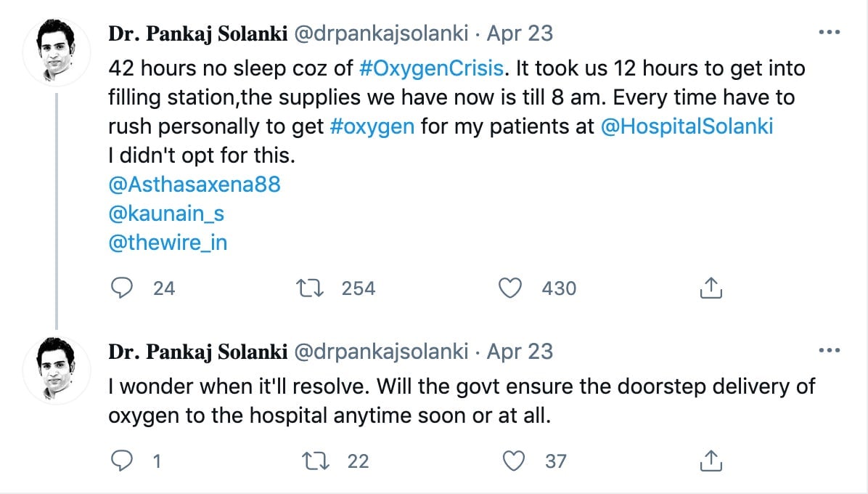Open the #oxygen hashtag link
This screenshot has width=868, height=494.
click(372, 126)
